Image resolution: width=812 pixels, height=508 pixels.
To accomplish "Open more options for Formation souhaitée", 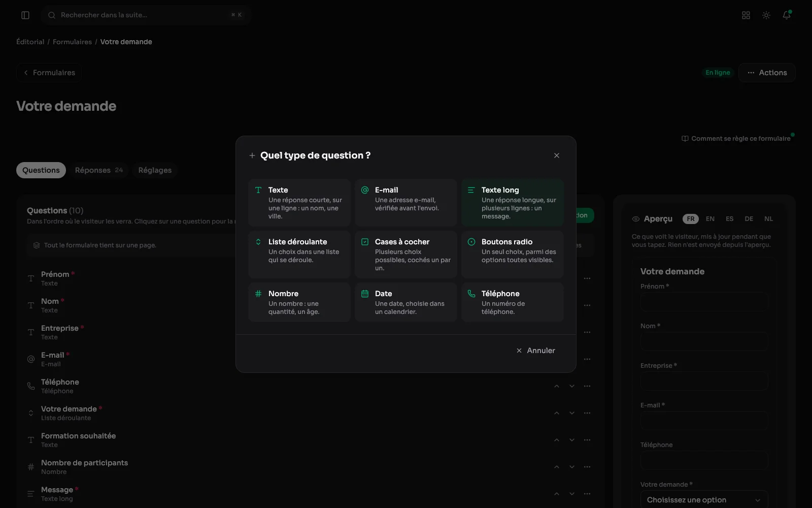I will (587, 440).
